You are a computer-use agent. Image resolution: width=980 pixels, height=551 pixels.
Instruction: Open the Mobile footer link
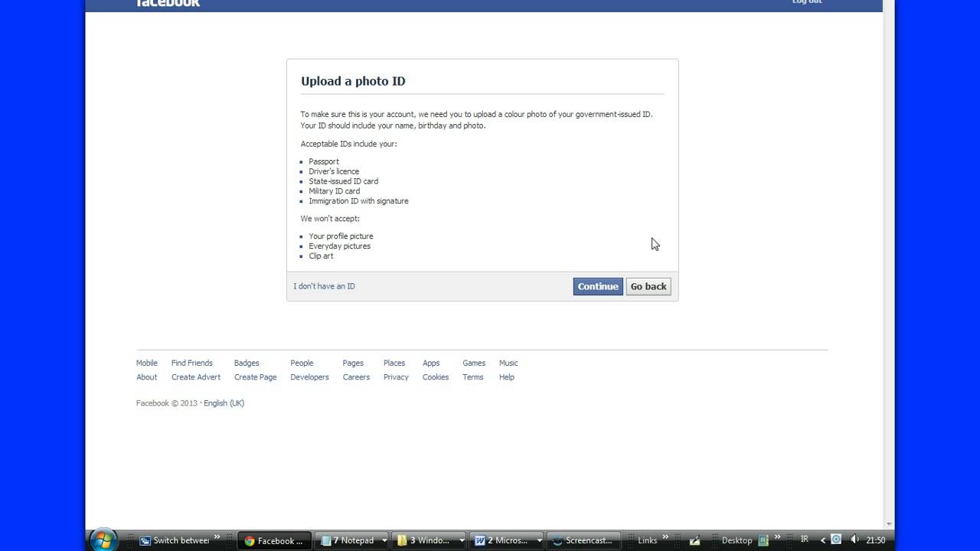pos(147,363)
